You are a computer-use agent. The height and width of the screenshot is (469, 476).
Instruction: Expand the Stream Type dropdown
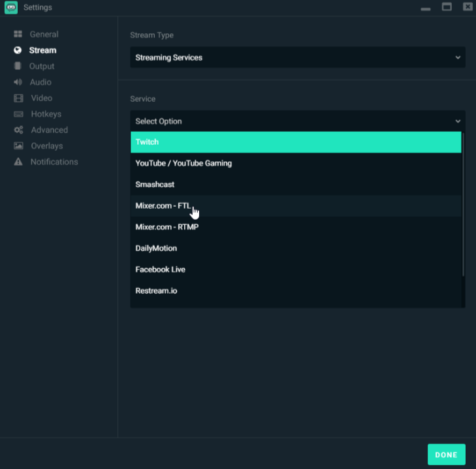click(x=297, y=57)
